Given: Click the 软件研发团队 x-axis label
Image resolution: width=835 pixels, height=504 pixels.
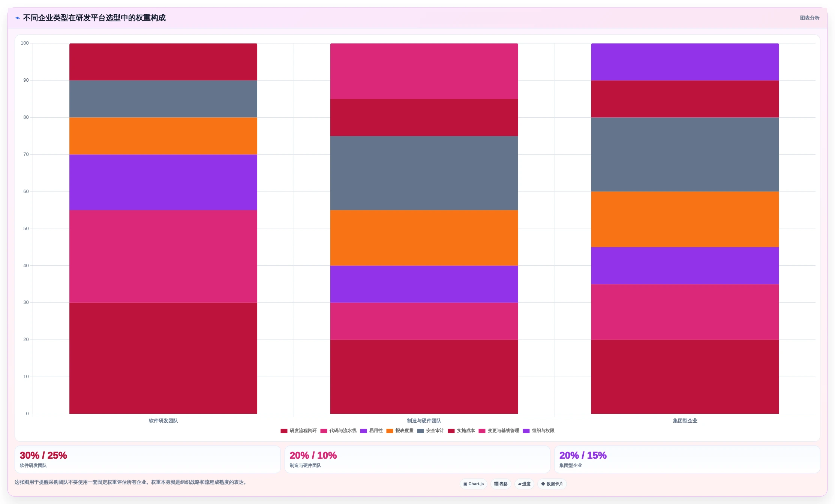Looking at the screenshot, I should pyautogui.click(x=163, y=421).
